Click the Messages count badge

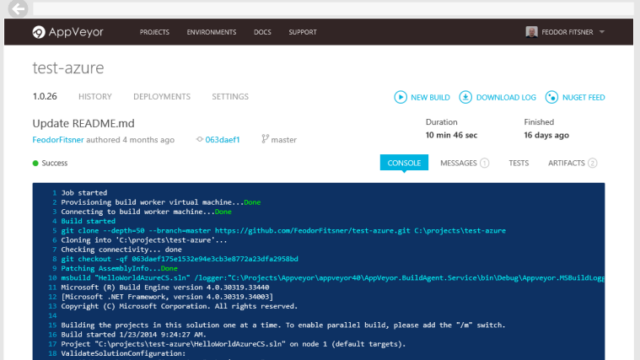484,163
